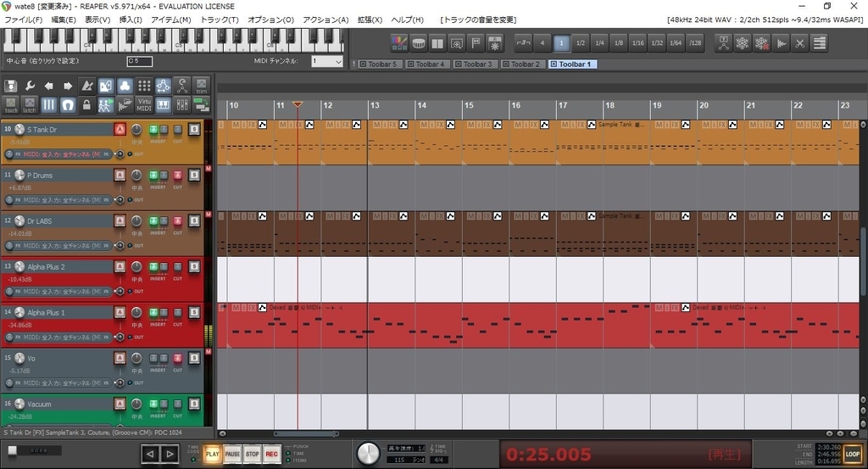Open the トラック(T) menu

point(220,20)
